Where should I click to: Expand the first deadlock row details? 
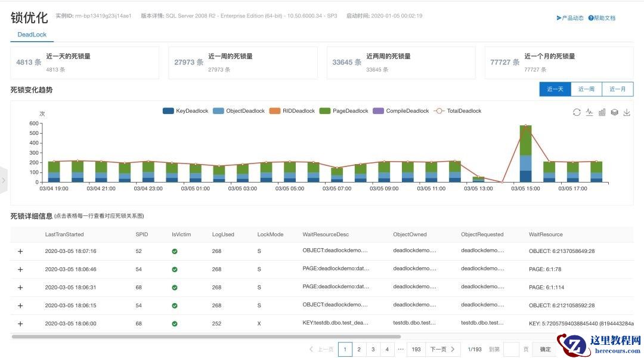[x=20, y=251]
